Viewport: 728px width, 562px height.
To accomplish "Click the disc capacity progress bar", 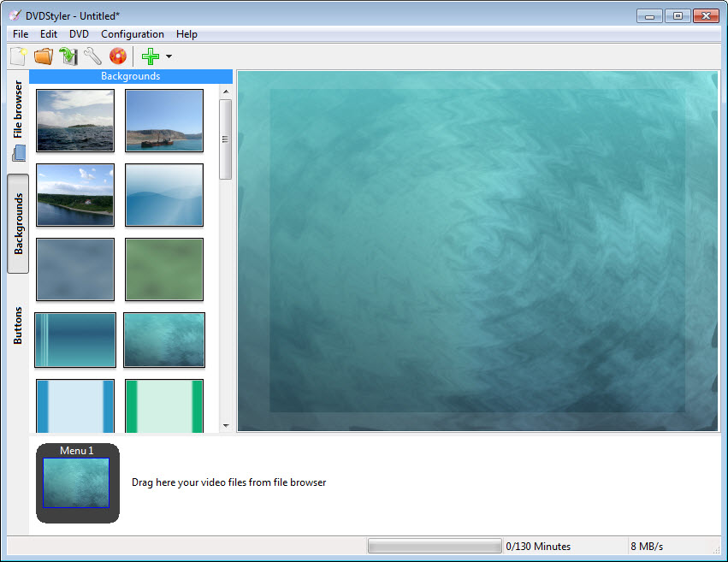I will tap(435, 547).
